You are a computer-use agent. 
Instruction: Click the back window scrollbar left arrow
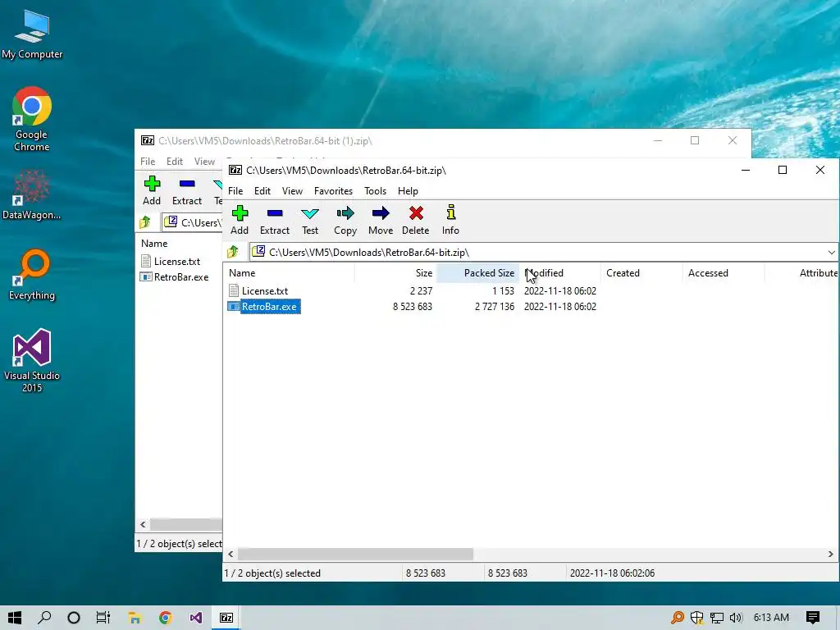click(143, 524)
